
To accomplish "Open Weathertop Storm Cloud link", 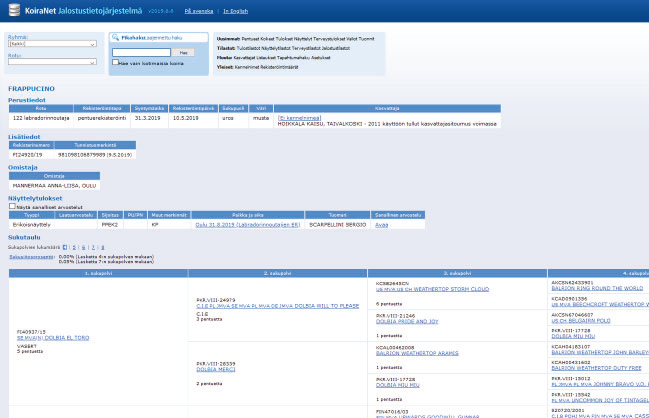I will [433, 289].
